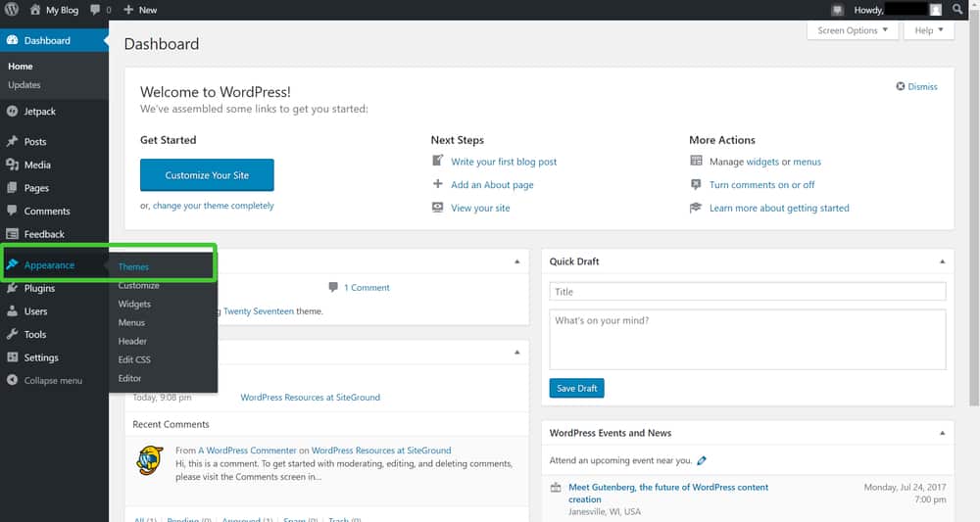
Task: Open the WordPress logo menu
Action: (x=11, y=10)
